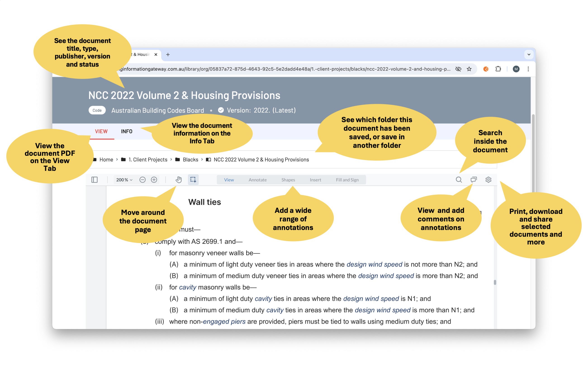Viewport: 588px width, 367px height.
Task: Click the comment/chat bubble icon
Action: point(473,180)
